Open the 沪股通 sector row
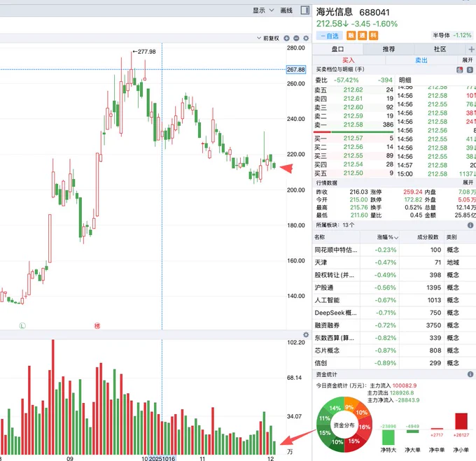Screen dimensions: 476x461 [x=394, y=288]
